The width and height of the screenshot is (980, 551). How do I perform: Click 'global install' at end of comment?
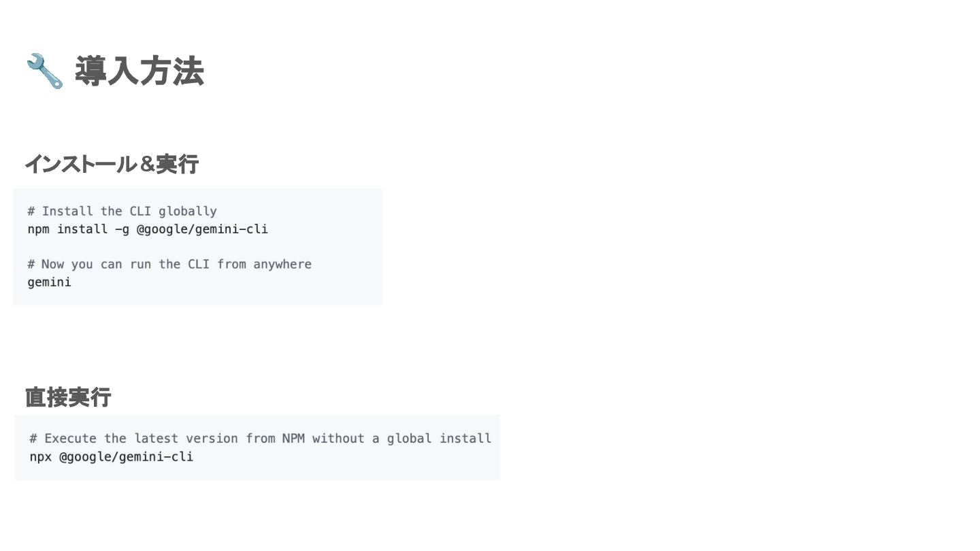(439, 438)
